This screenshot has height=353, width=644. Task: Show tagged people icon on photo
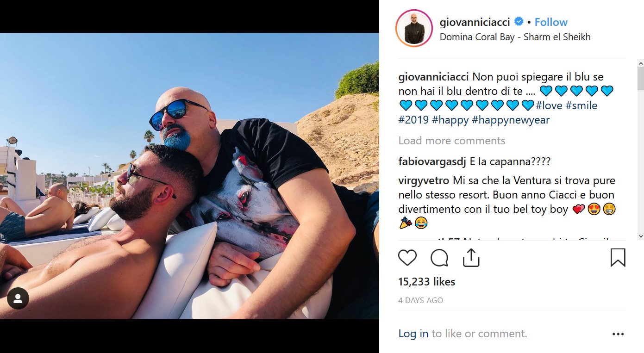[x=18, y=299]
